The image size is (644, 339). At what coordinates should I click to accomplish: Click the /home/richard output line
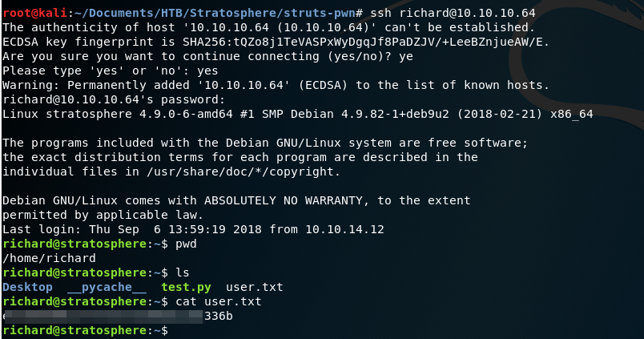(48, 258)
